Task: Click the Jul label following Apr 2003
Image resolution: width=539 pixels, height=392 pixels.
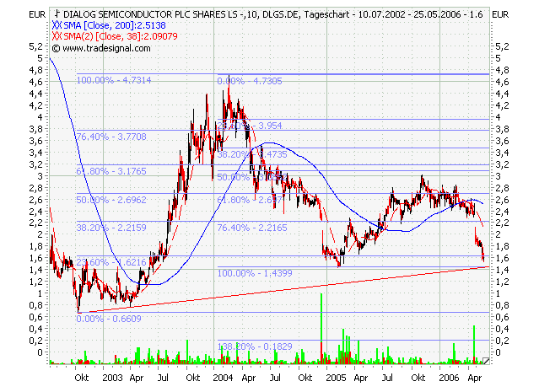Action: coord(163,378)
